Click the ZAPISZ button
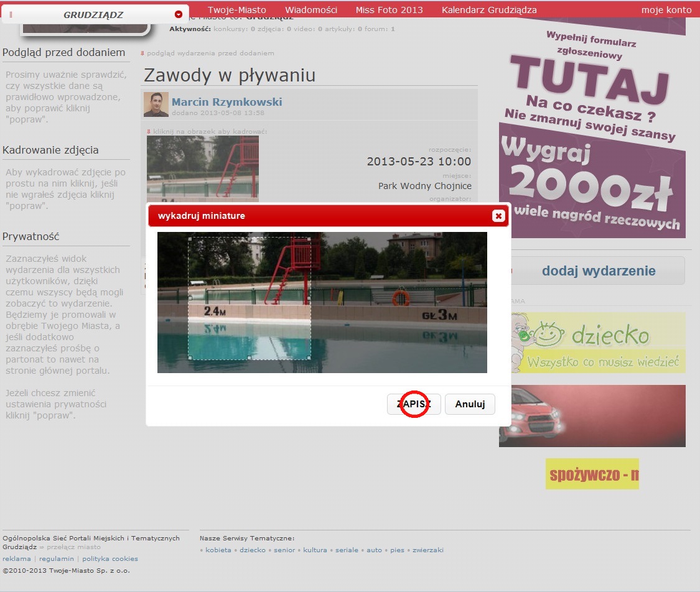Screen dimensions: 700x592 click(414, 404)
